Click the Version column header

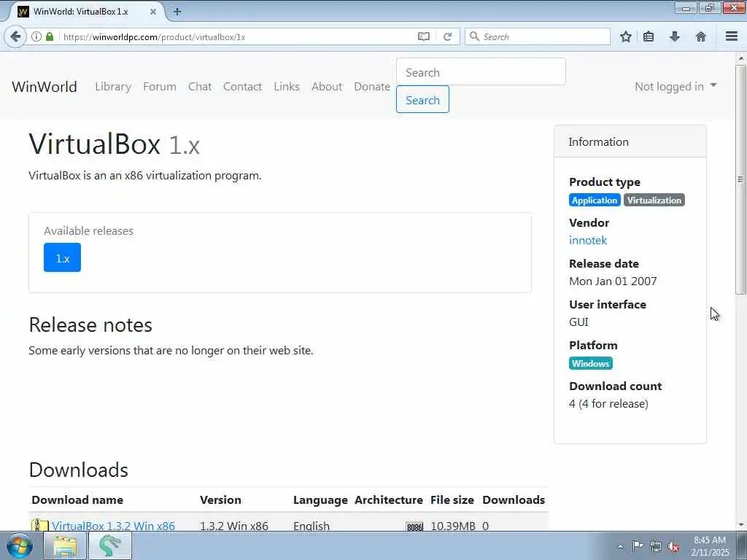tap(220, 500)
